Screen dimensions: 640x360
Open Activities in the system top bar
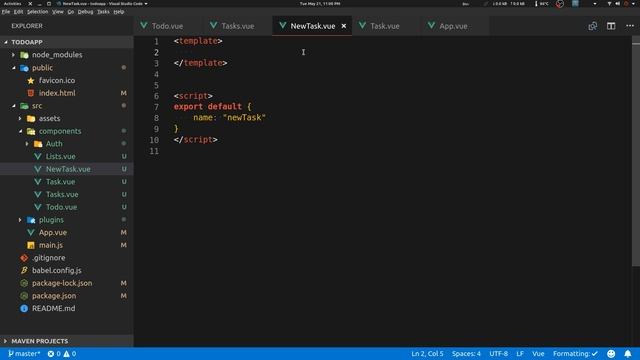(12, 3)
